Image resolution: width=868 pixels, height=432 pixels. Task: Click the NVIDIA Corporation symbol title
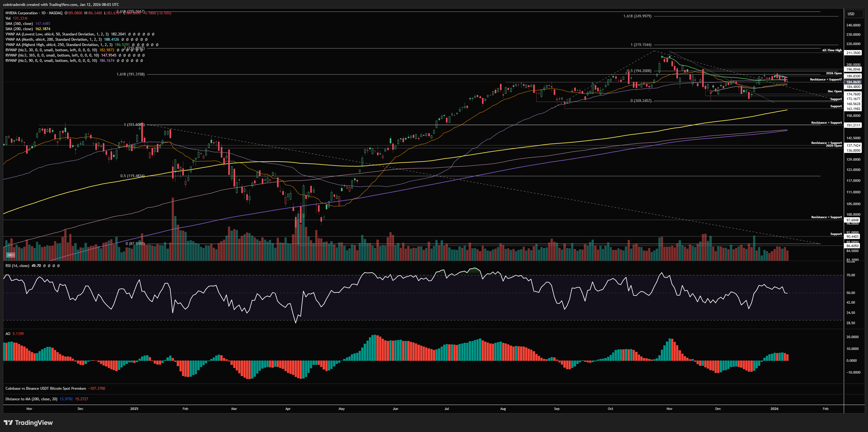[x=21, y=13]
